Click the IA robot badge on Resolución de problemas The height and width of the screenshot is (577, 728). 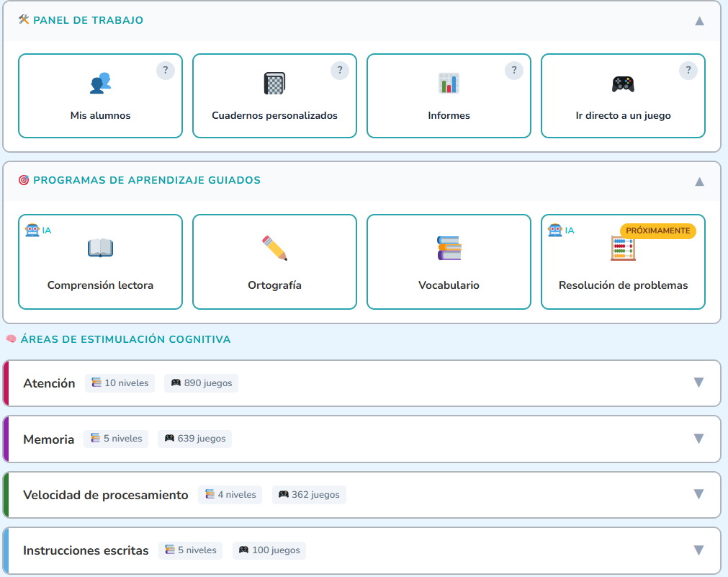(x=561, y=231)
